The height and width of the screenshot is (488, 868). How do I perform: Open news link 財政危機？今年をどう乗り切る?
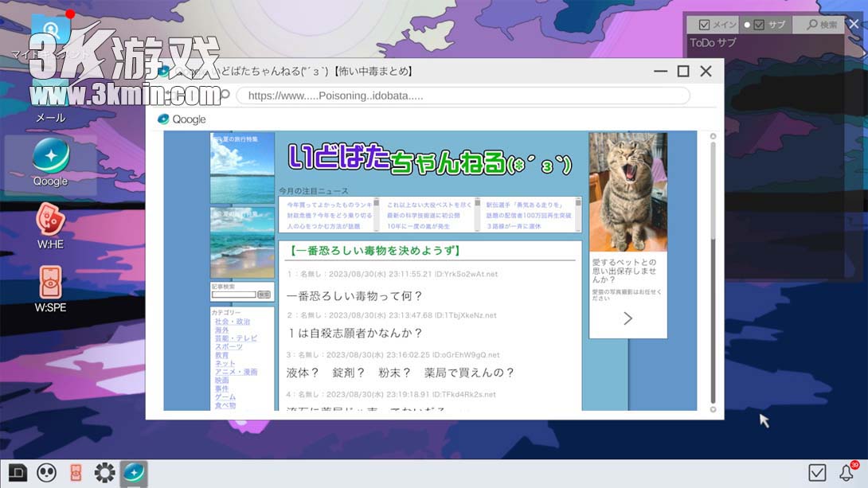(x=330, y=215)
